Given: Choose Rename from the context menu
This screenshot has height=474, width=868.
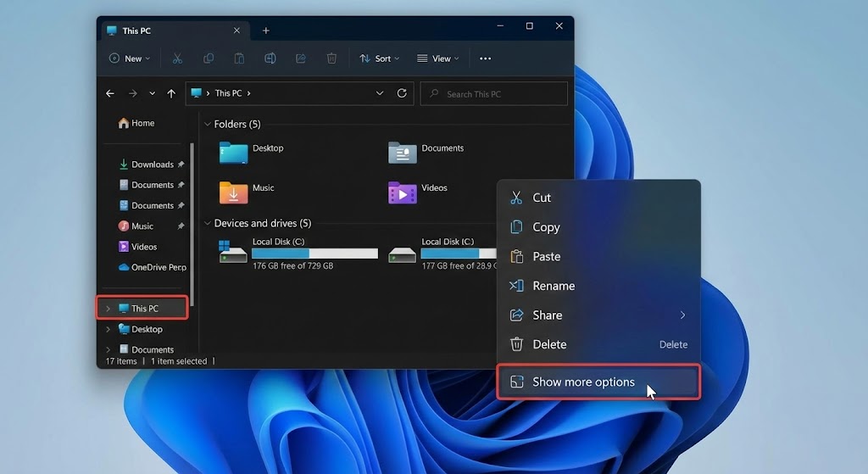Looking at the screenshot, I should pyautogui.click(x=553, y=286).
